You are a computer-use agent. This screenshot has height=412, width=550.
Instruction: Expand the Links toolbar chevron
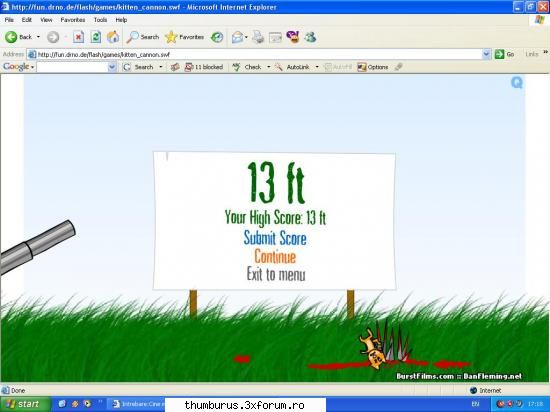pyautogui.click(x=545, y=53)
